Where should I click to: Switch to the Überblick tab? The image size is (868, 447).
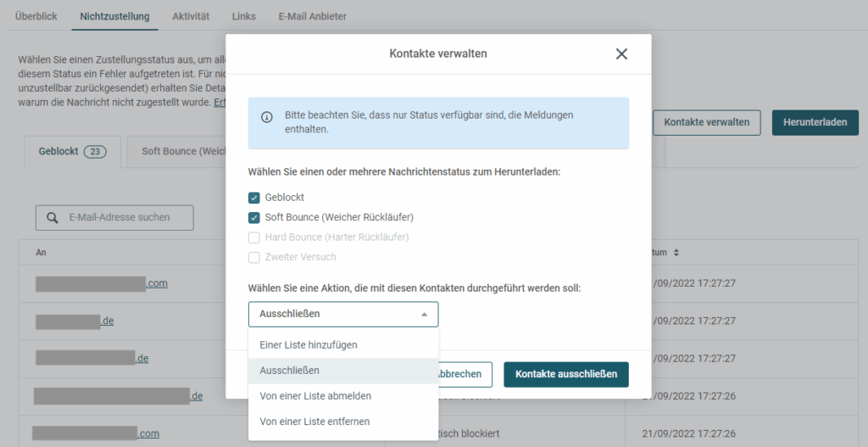[x=36, y=17]
